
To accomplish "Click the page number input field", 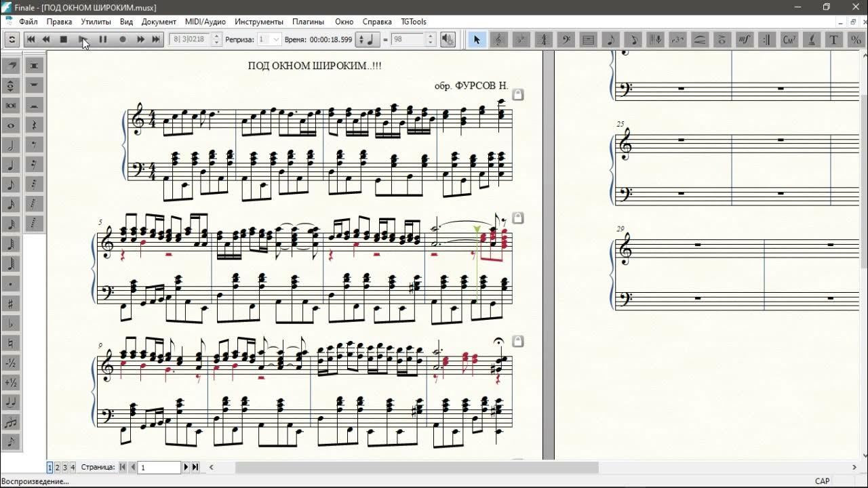I will point(159,467).
